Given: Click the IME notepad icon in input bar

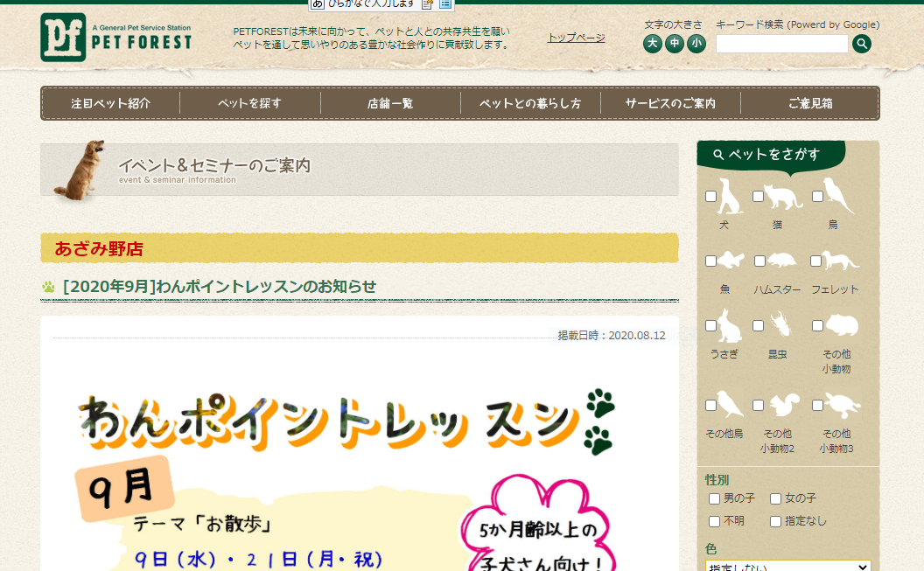Looking at the screenshot, I should tap(428, 4).
